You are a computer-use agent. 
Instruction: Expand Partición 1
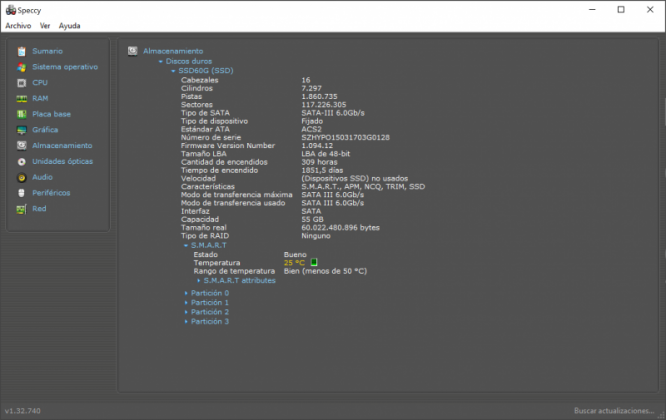coord(186,302)
